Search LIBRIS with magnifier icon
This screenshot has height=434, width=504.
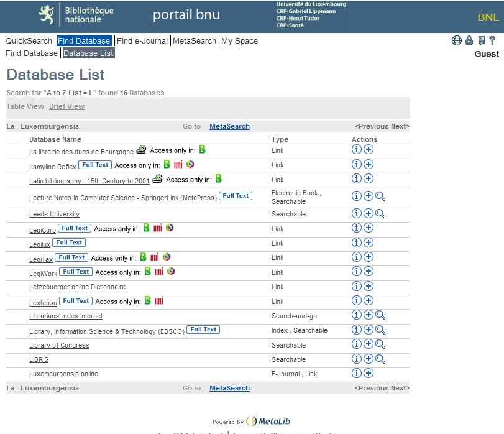click(380, 359)
